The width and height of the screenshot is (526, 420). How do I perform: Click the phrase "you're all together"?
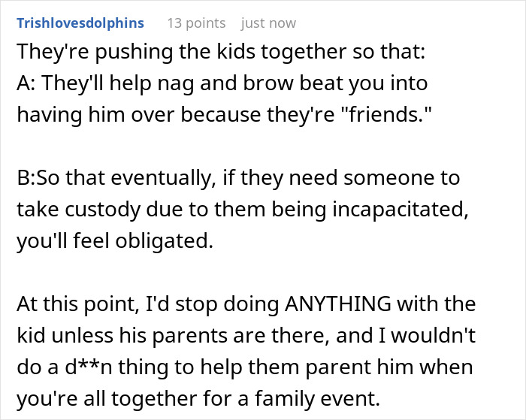[x=96, y=400]
